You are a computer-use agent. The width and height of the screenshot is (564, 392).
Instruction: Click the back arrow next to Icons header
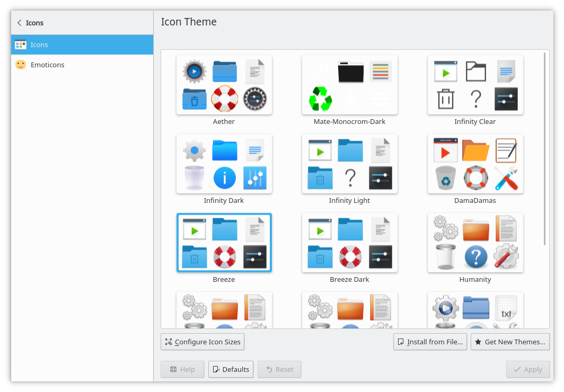pos(20,23)
